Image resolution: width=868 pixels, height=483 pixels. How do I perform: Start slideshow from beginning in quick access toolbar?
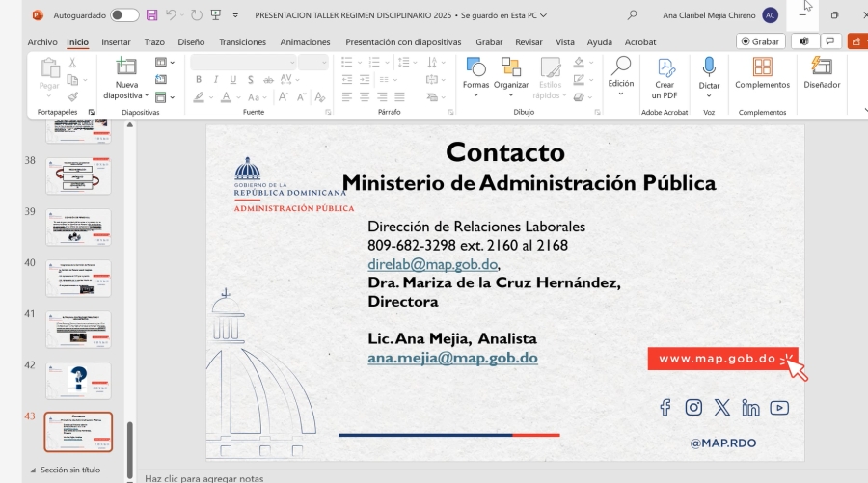click(x=214, y=15)
